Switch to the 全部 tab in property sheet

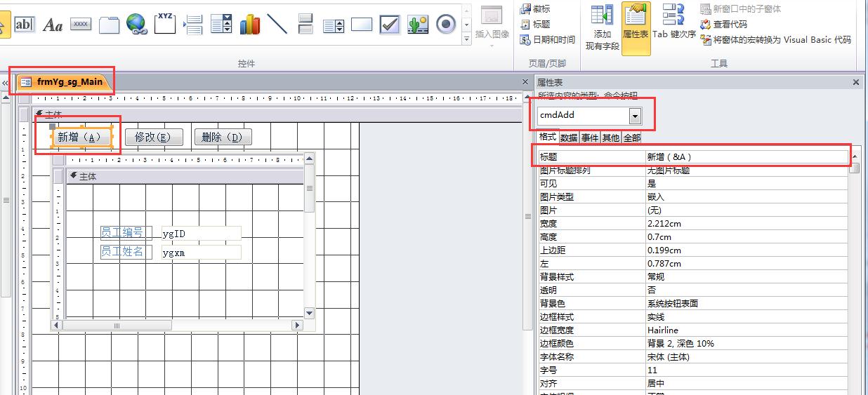click(631, 138)
